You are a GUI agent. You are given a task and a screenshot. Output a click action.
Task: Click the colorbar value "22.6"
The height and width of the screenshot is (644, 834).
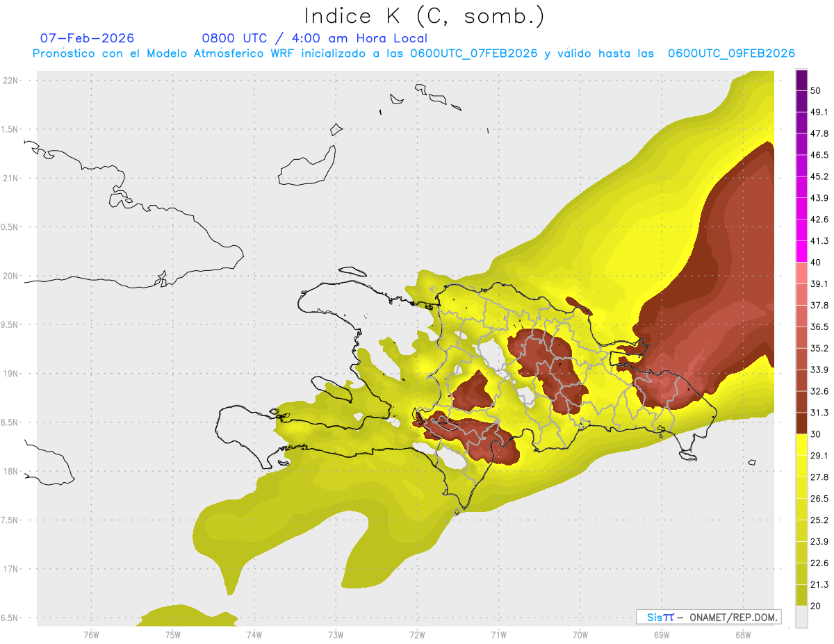819,563
